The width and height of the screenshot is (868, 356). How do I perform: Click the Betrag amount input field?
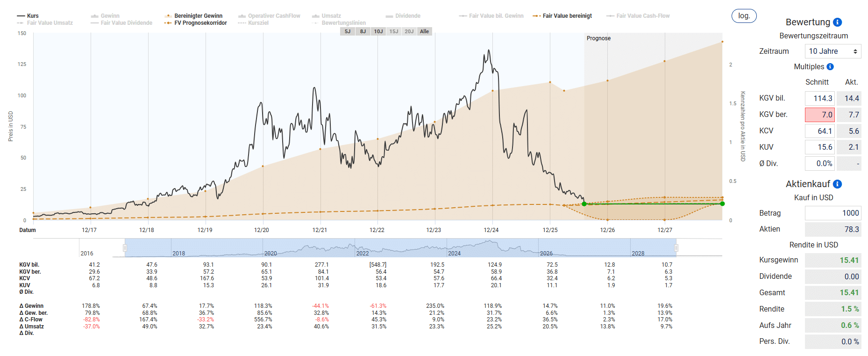(x=833, y=213)
